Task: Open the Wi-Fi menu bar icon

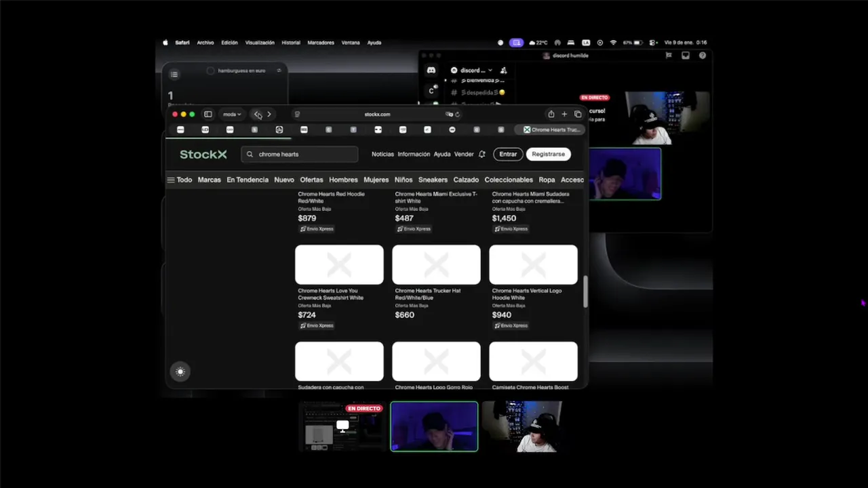Action: 614,43
